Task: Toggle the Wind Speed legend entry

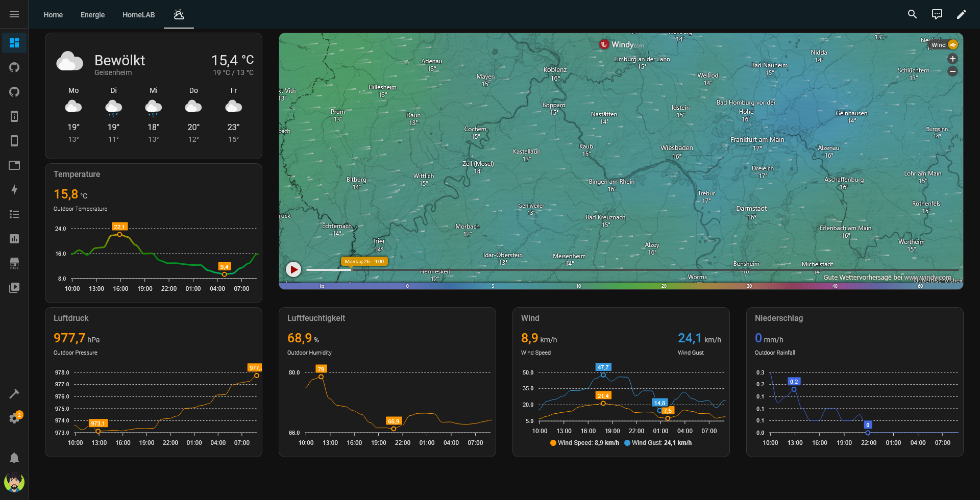Action: (x=584, y=443)
